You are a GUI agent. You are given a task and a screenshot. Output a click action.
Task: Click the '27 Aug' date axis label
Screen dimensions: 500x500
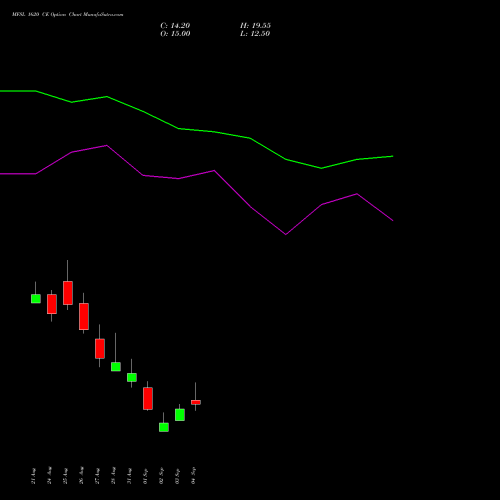[x=97, y=476]
